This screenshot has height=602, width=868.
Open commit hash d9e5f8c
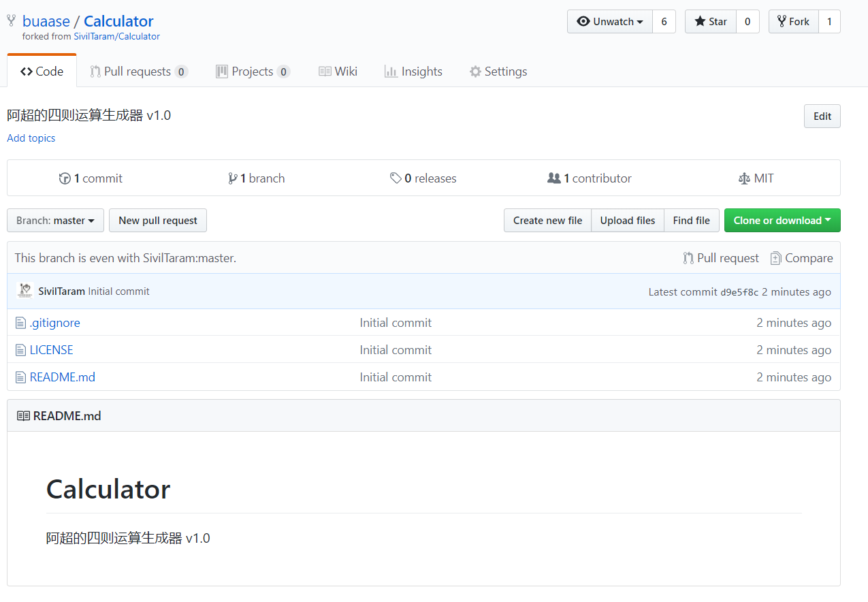pyautogui.click(x=739, y=292)
